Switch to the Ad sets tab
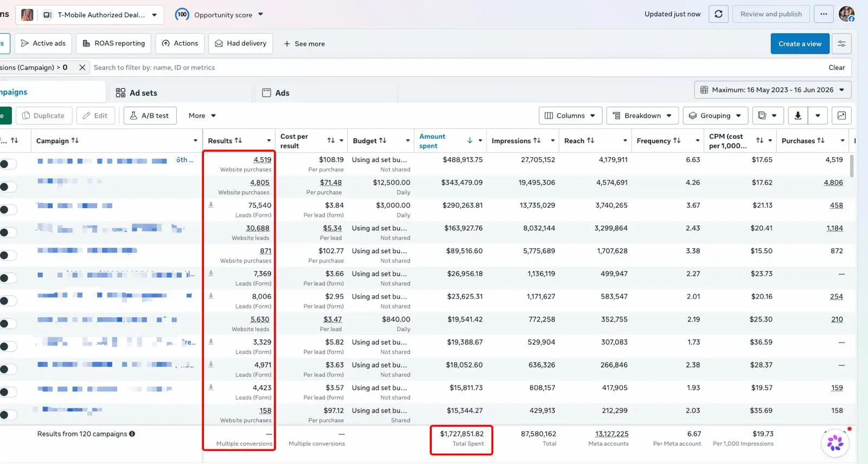 (137, 93)
